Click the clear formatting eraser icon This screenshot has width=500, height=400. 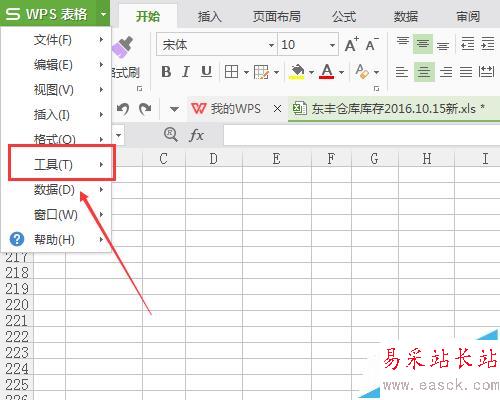pyautogui.click(x=362, y=72)
